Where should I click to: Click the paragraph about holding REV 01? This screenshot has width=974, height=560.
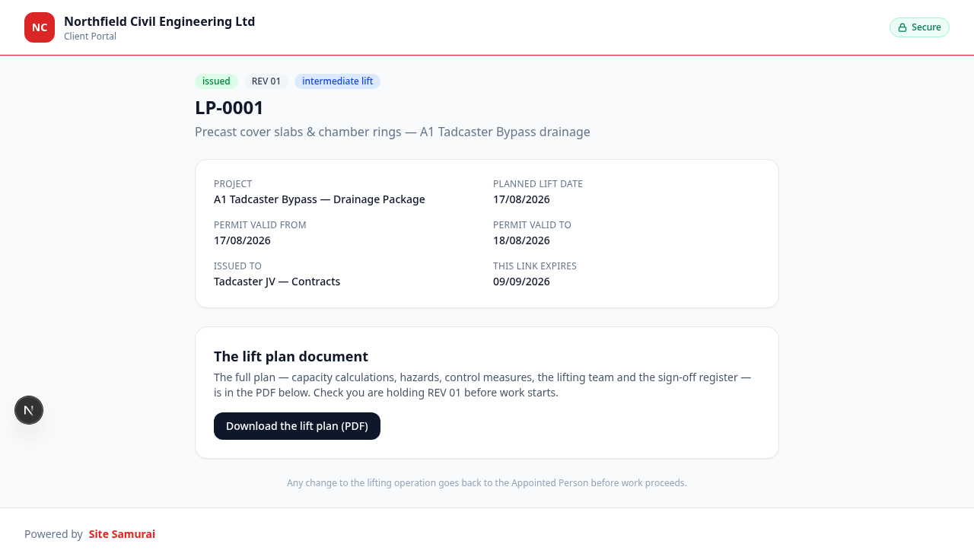point(482,385)
